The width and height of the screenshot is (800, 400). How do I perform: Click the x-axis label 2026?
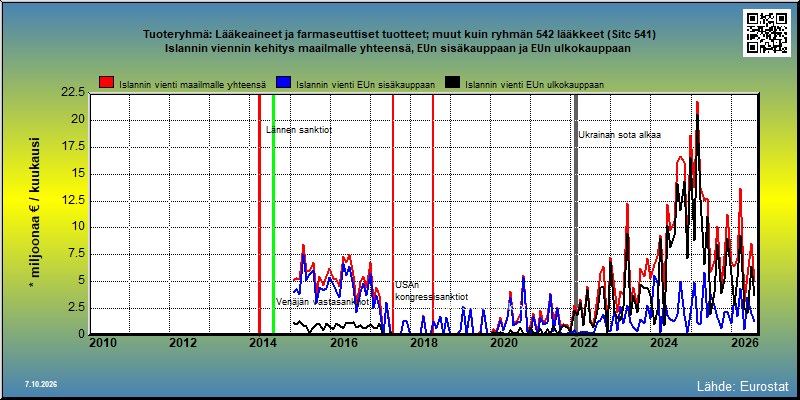pos(744,343)
